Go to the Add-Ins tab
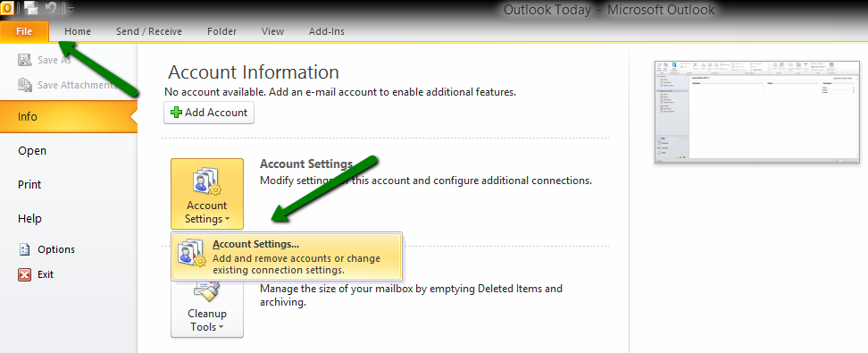Viewport: 868px width, 353px height. point(327,31)
